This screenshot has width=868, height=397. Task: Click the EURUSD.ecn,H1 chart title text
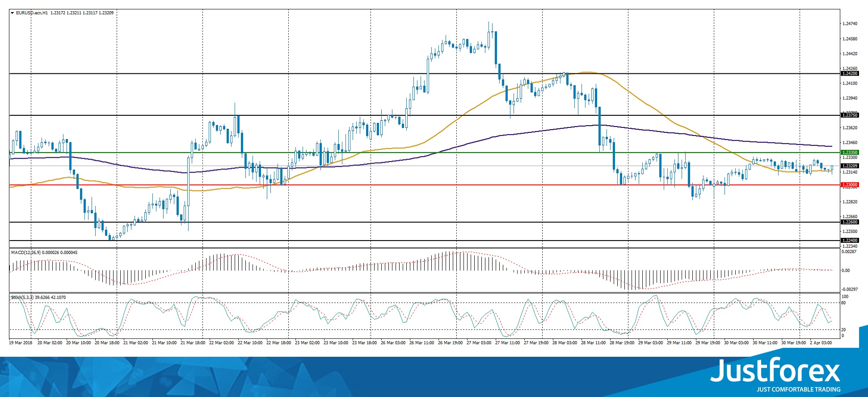[32, 13]
